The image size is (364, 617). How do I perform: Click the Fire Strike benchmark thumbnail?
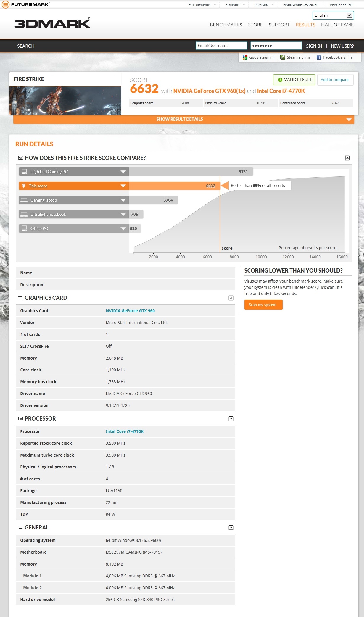[65, 101]
